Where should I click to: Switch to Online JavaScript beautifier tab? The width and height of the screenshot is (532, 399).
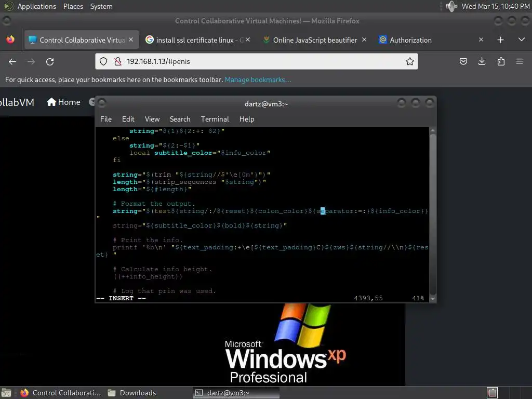(314, 40)
